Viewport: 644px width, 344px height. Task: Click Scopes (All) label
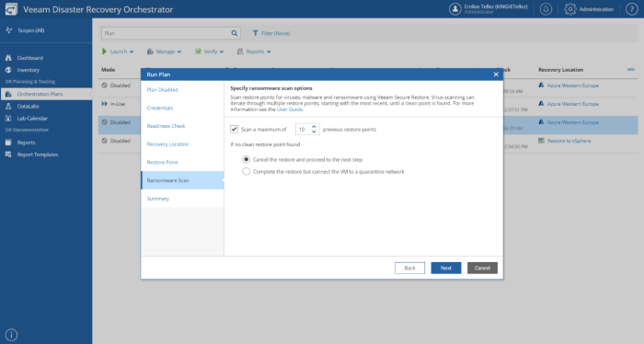click(x=30, y=30)
